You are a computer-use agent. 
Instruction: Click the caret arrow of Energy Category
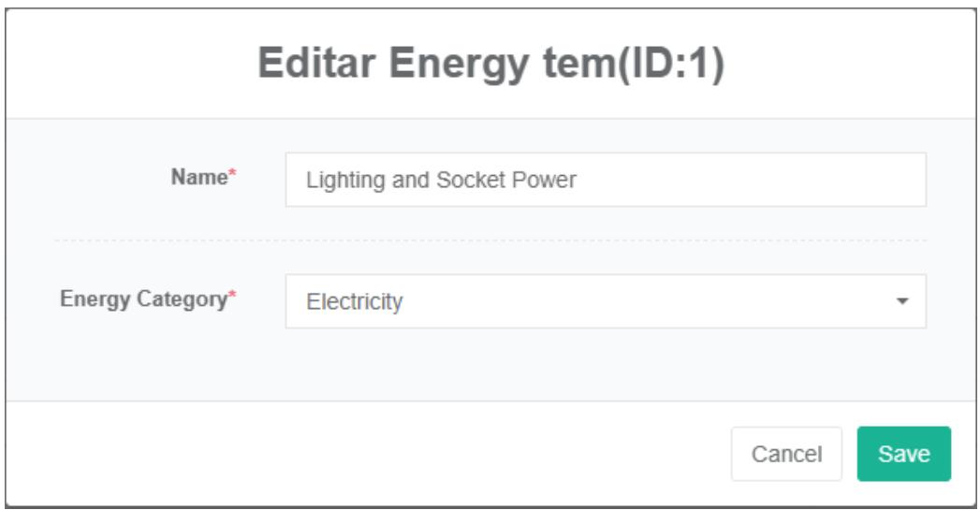[902, 302]
